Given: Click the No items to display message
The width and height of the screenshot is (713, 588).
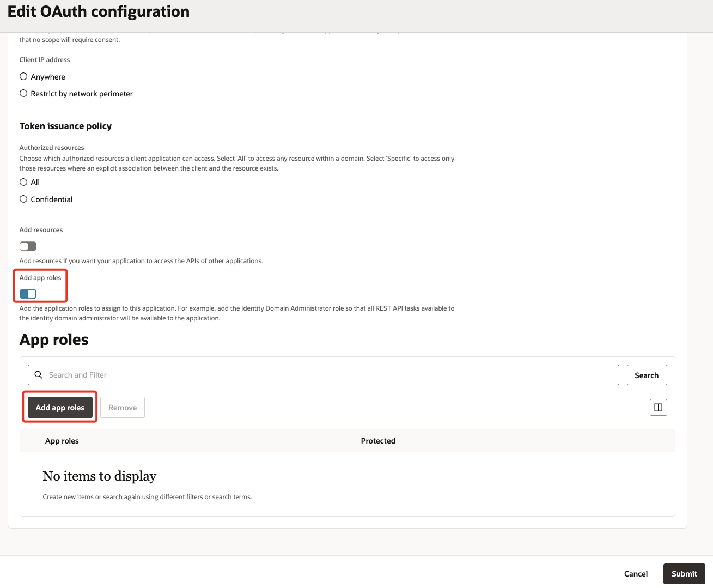Looking at the screenshot, I should [99, 476].
